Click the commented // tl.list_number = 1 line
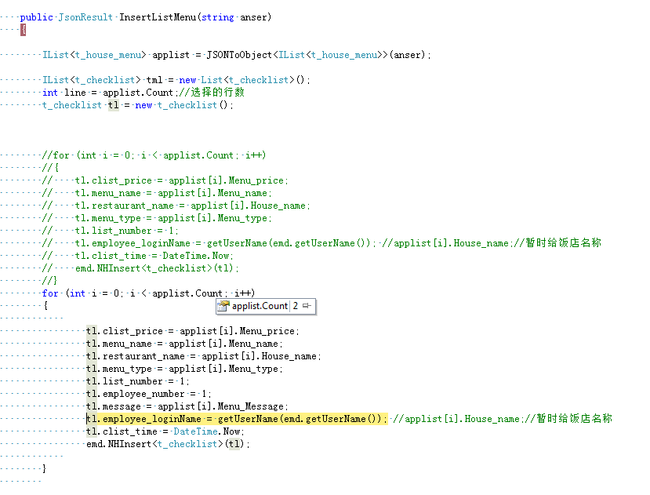 click(110, 231)
